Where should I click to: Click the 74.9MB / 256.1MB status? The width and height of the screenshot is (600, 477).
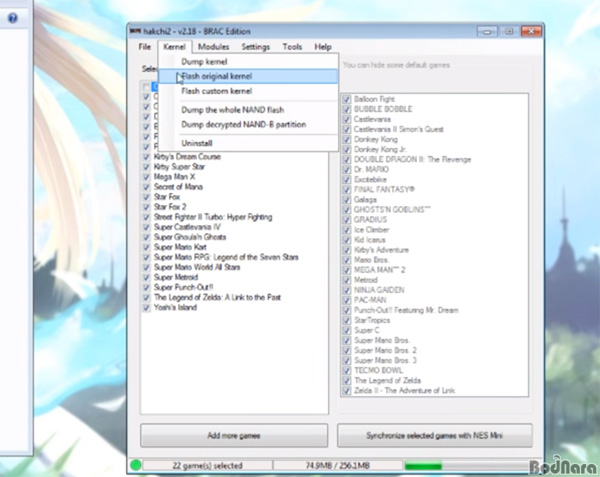(338, 466)
